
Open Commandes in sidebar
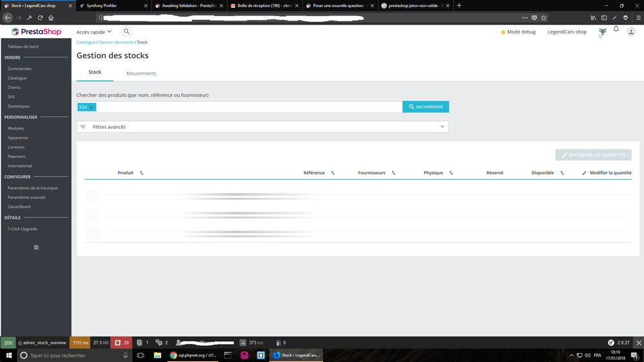click(x=19, y=69)
